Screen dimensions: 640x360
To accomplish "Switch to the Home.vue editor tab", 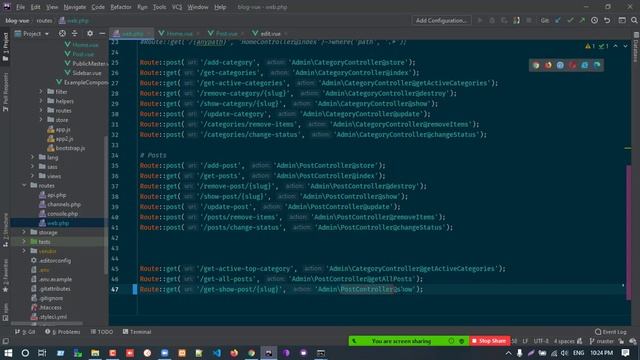I will coord(179,33).
